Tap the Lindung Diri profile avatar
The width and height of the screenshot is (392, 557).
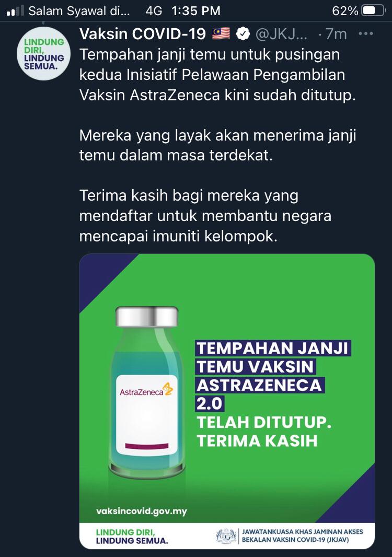coord(44,54)
